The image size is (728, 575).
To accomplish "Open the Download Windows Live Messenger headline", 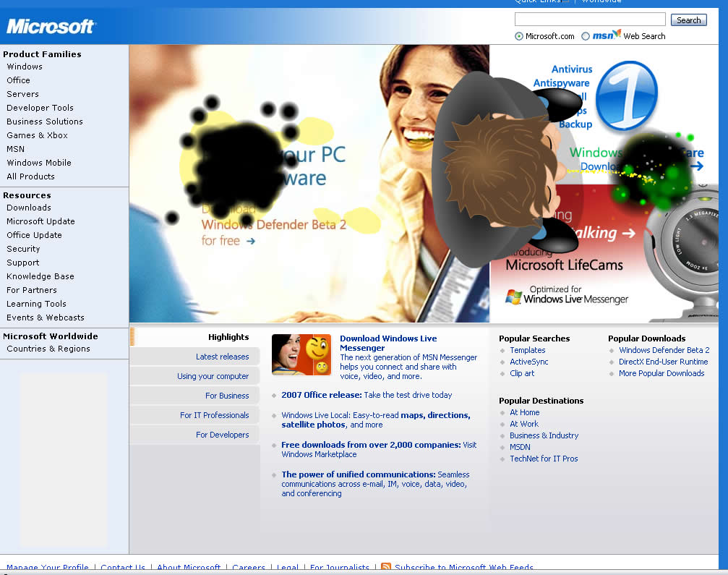I will tap(388, 344).
